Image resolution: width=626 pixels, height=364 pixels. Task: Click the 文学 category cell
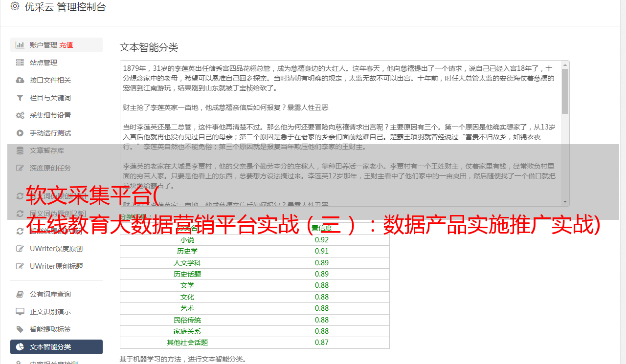tap(187, 285)
